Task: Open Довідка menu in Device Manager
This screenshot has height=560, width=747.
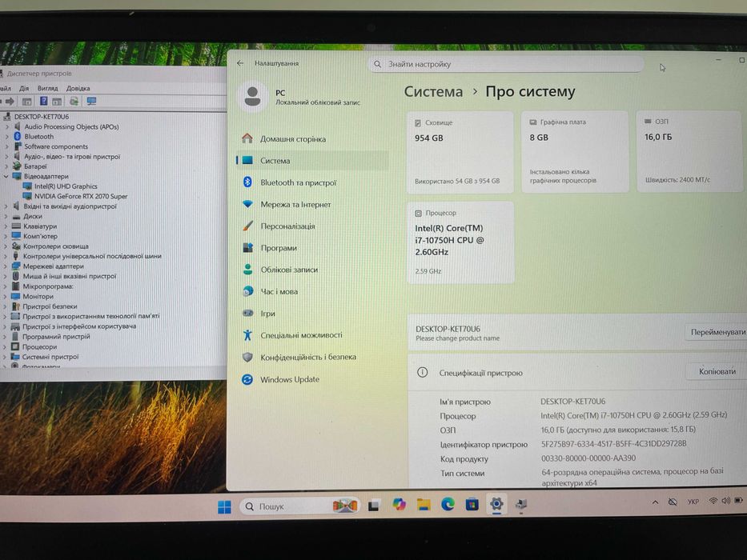Action: [x=78, y=88]
